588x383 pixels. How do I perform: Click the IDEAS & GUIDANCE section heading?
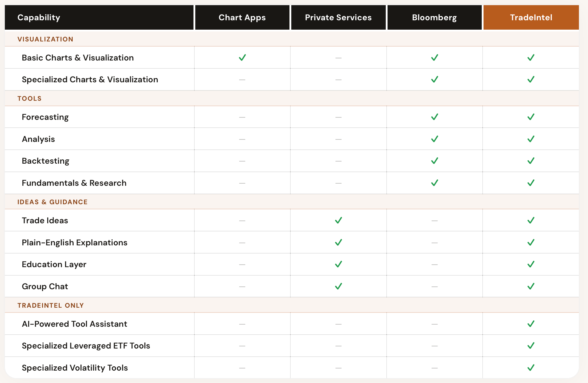tap(52, 202)
